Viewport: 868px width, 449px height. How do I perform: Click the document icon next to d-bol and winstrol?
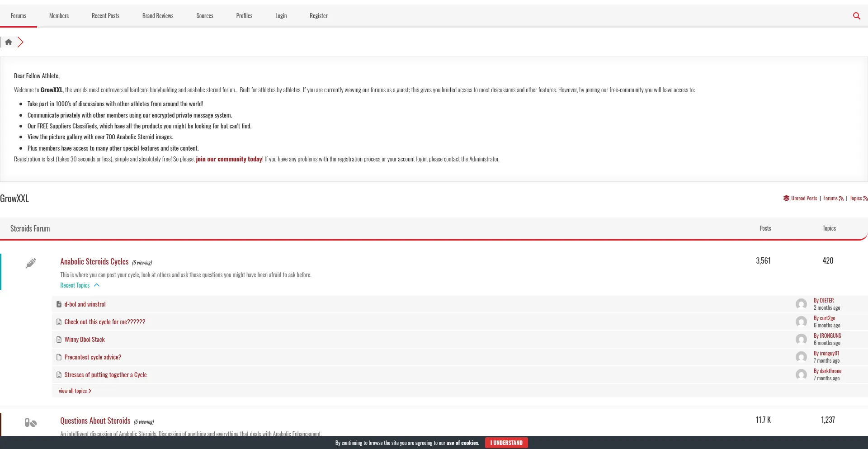pyautogui.click(x=59, y=304)
